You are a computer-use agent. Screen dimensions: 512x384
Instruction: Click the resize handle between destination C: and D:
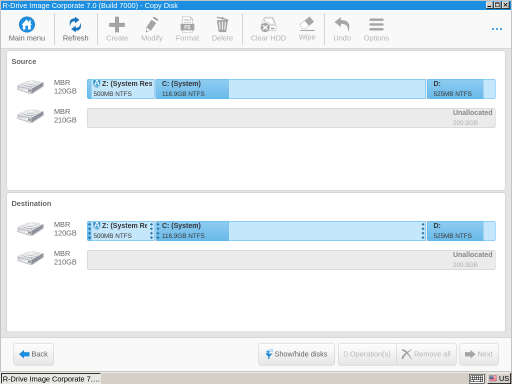[x=423, y=231]
